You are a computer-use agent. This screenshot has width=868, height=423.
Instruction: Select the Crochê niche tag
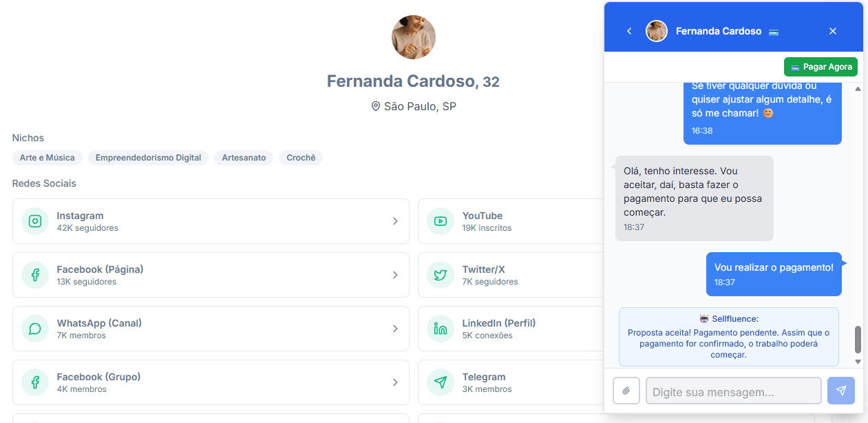click(x=301, y=158)
